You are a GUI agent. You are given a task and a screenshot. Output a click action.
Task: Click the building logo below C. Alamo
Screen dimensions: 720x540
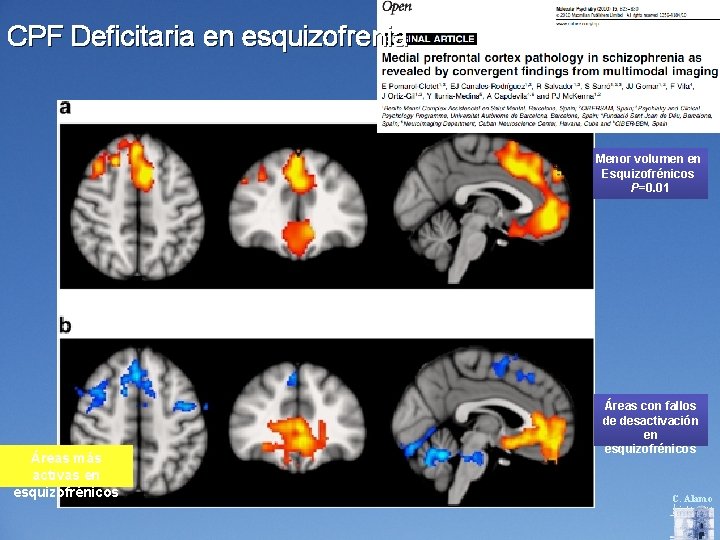(x=694, y=523)
